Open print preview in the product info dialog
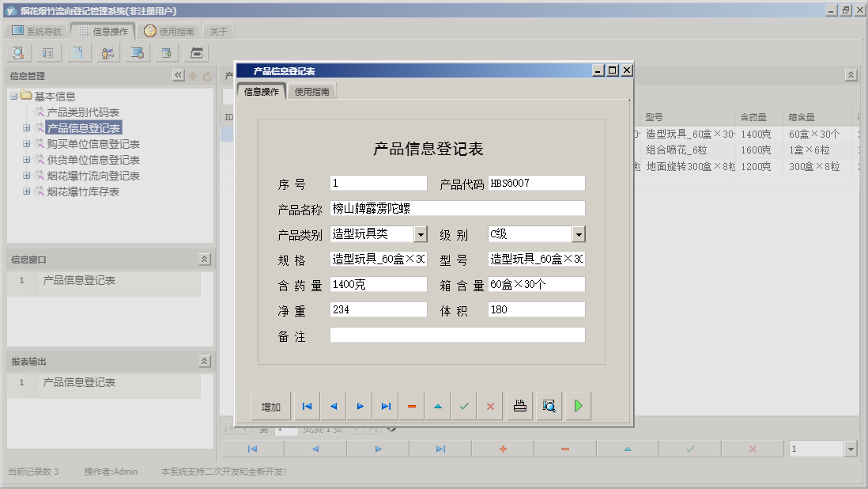 point(548,405)
